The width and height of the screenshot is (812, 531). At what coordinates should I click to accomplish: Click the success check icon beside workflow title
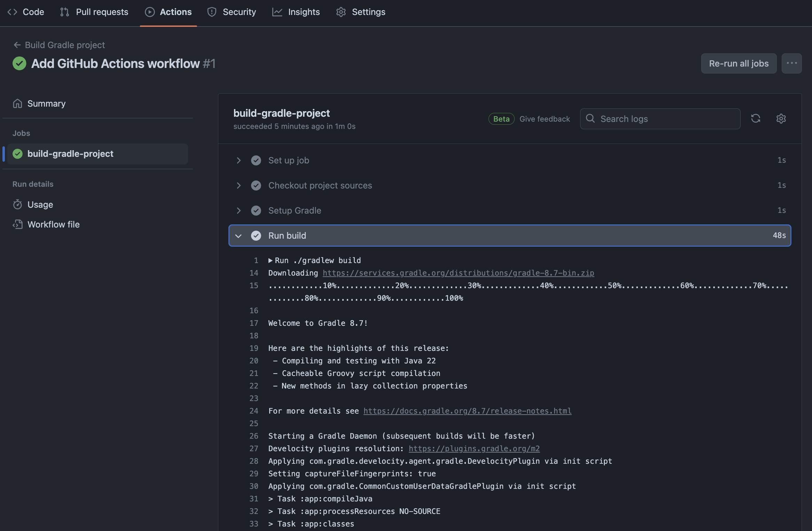tap(19, 63)
